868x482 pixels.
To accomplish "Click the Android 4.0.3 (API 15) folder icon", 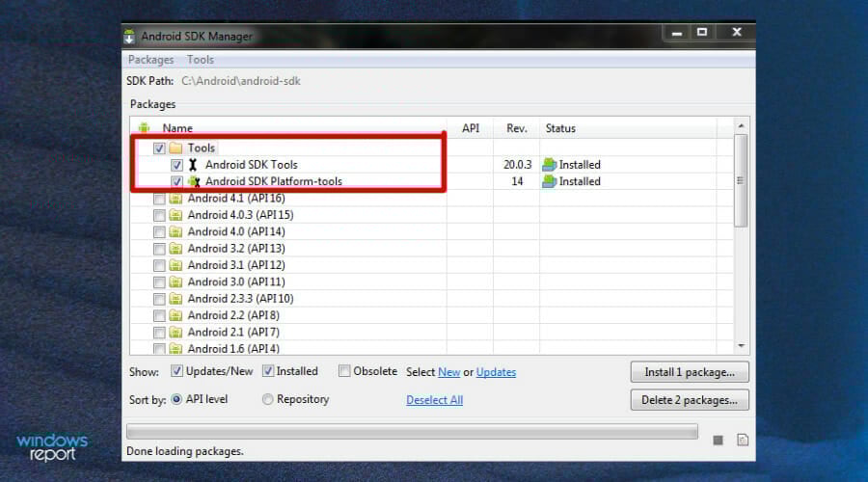I will [176, 215].
